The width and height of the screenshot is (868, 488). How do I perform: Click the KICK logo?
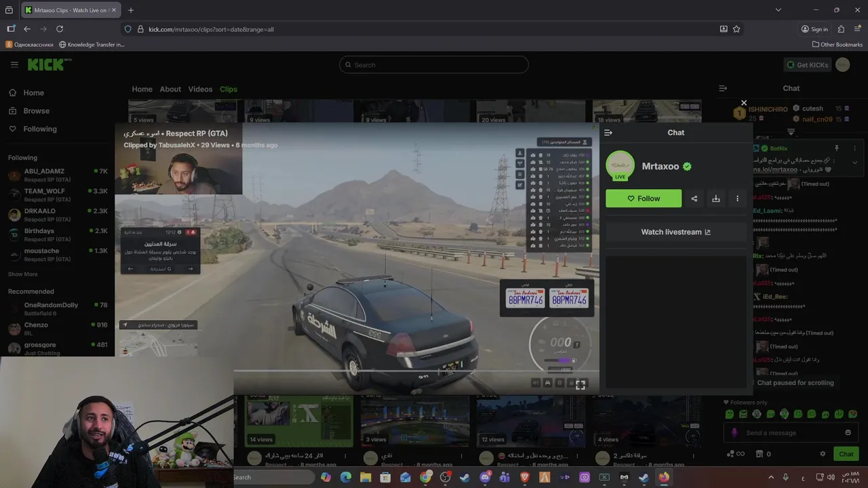pyautogui.click(x=49, y=64)
